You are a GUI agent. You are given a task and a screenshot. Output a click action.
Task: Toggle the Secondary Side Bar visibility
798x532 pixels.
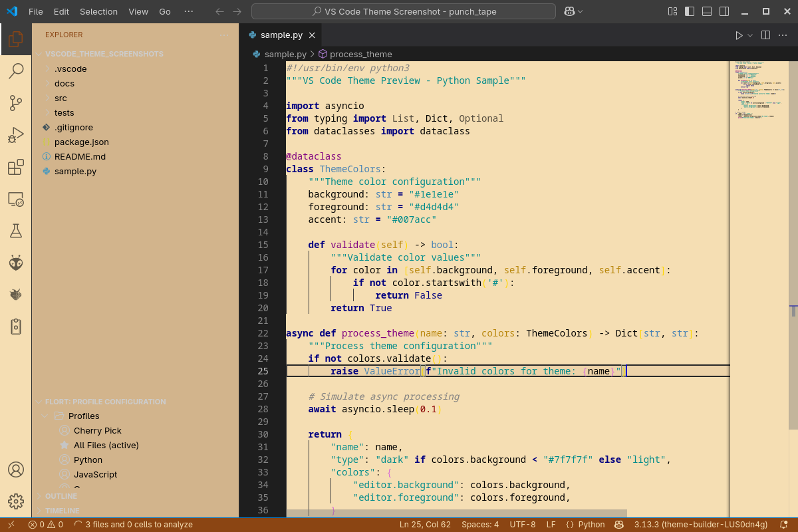pos(724,11)
